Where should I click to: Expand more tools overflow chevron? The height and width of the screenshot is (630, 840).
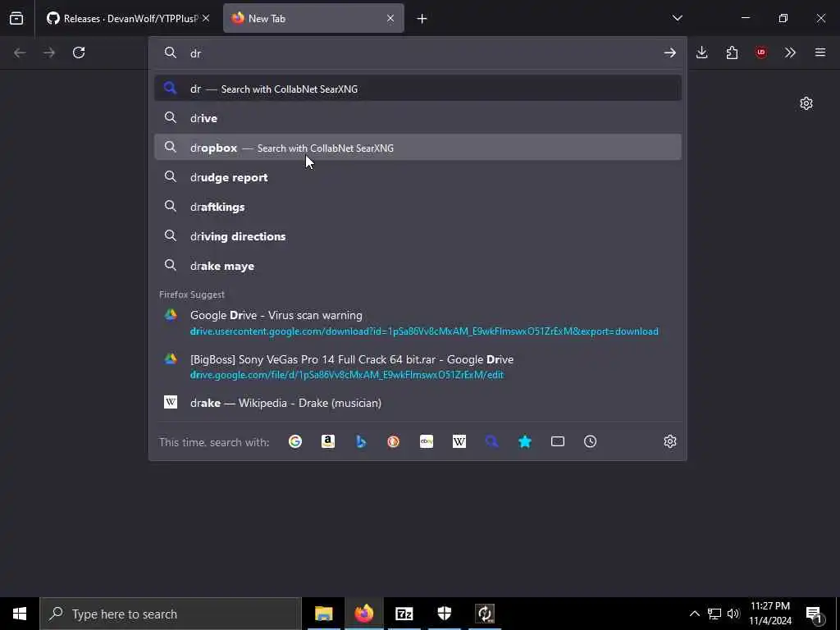pos(790,52)
